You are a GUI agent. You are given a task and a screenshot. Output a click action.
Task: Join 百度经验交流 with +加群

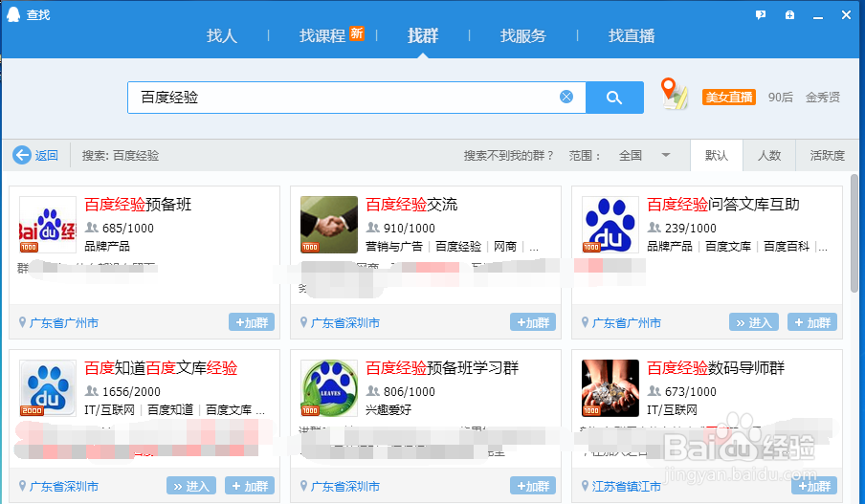point(533,322)
